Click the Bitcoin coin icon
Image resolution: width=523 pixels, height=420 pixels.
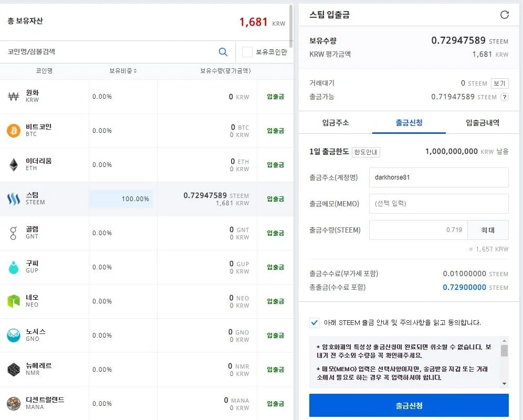[x=14, y=131]
